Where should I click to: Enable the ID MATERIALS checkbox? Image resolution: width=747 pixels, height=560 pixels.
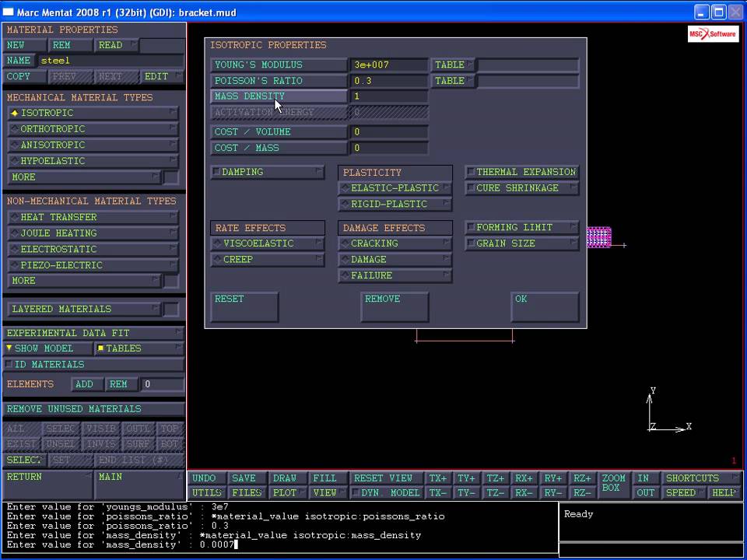pos(93,364)
